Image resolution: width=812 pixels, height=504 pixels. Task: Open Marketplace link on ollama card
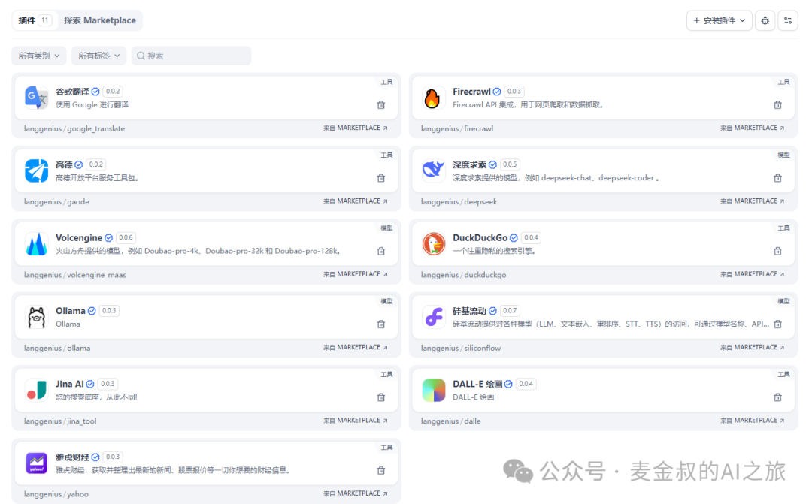click(x=355, y=347)
